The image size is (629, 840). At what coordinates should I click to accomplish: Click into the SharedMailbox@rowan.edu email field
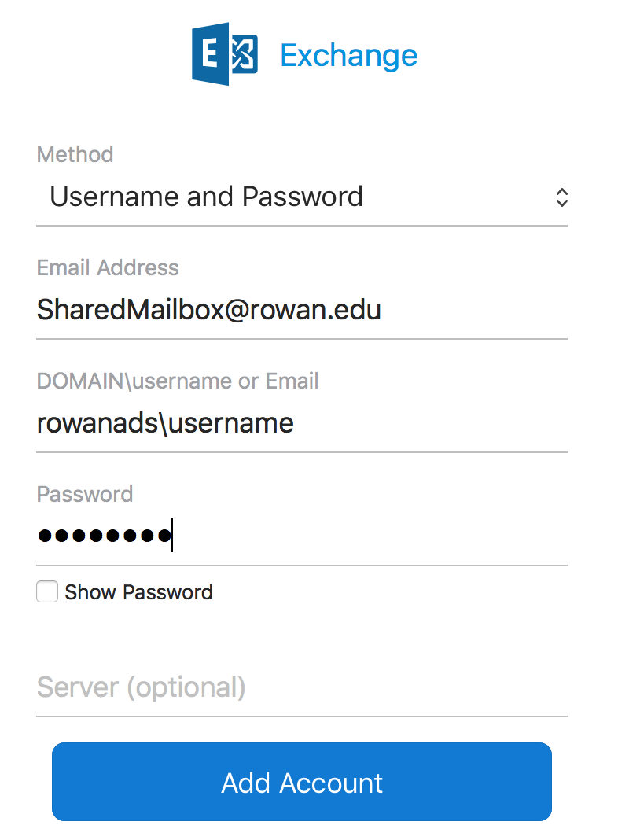302,310
